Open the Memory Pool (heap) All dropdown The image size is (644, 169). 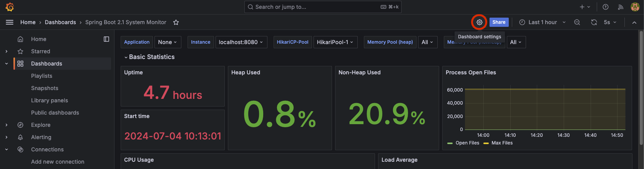427,42
